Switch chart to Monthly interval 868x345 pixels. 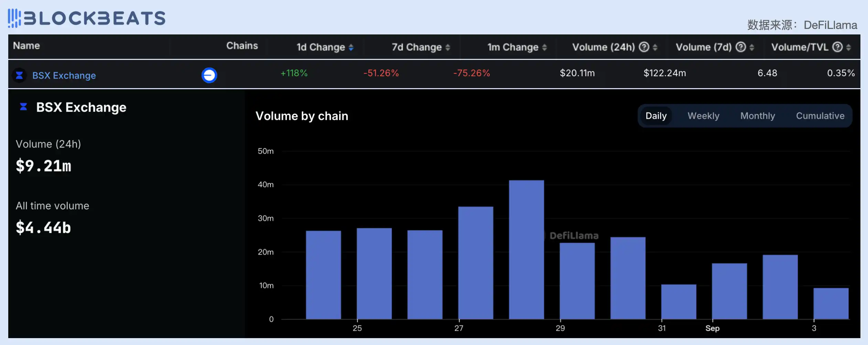pos(758,116)
